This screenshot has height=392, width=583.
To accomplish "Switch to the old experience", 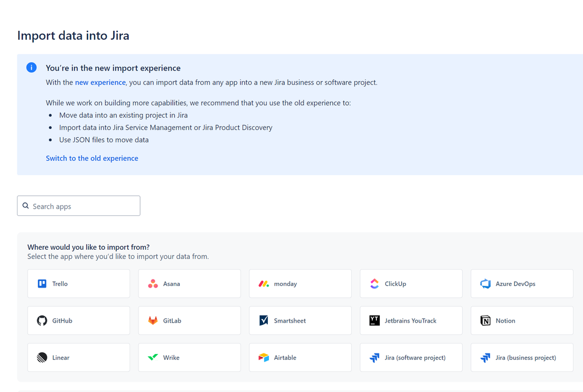I will click(92, 158).
